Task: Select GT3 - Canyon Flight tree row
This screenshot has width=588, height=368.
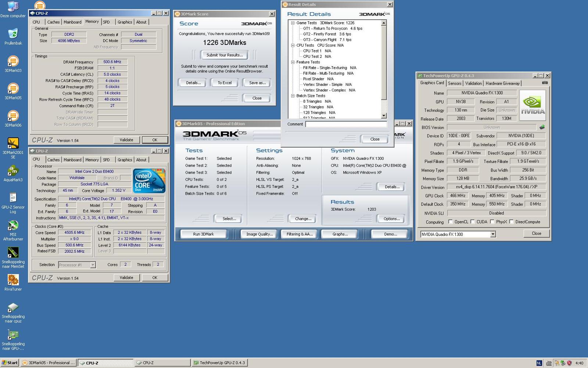Action: point(327,40)
